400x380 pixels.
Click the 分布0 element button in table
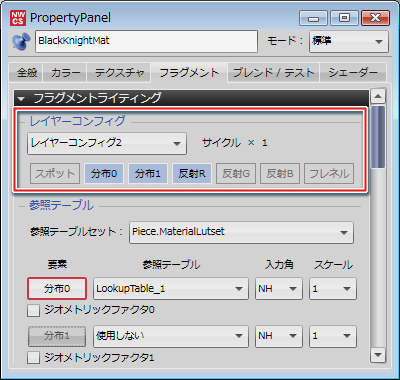57,288
